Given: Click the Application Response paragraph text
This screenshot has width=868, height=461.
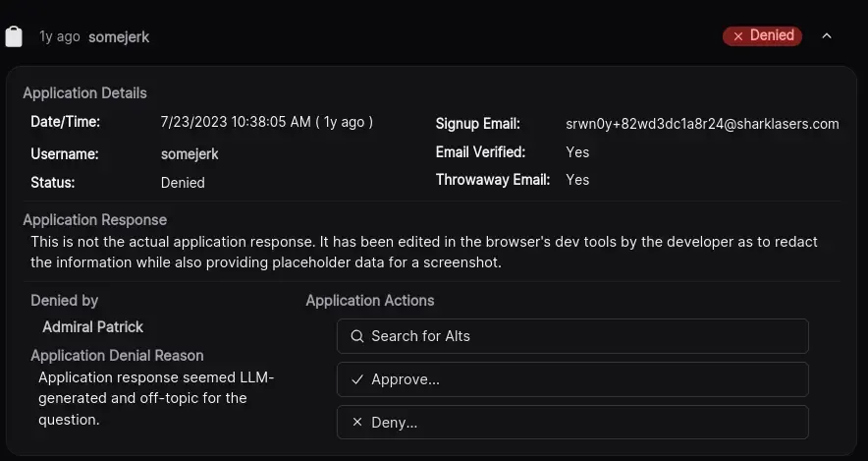Looking at the screenshot, I should click(424, 252).
